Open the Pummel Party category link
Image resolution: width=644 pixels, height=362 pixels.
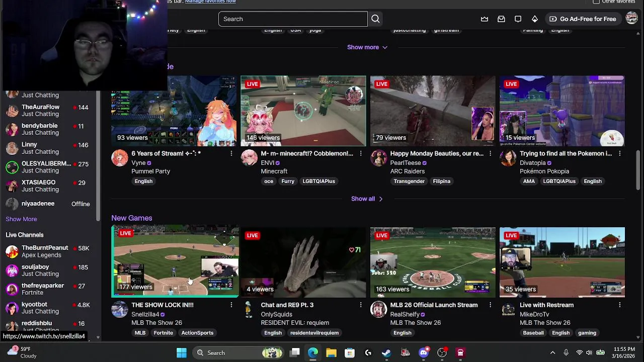tap(150, 171)
